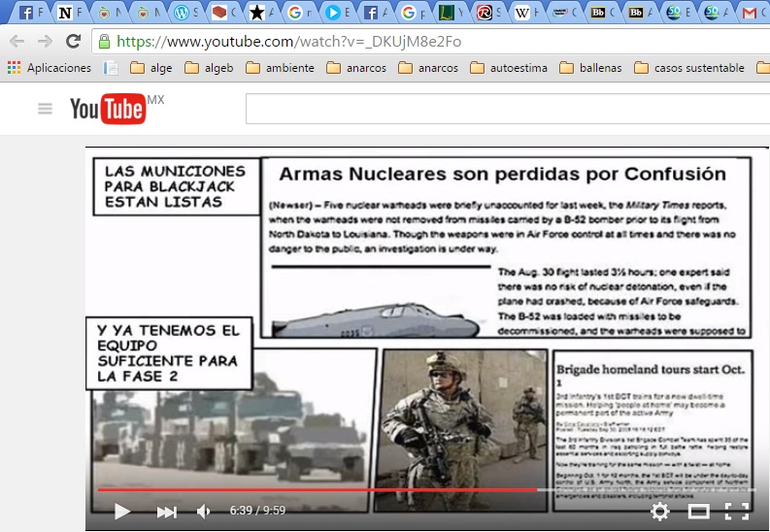This screenshot has width=770, height=532.
Task: Skip to next video with Next button
Action: (x=167, y=511)
